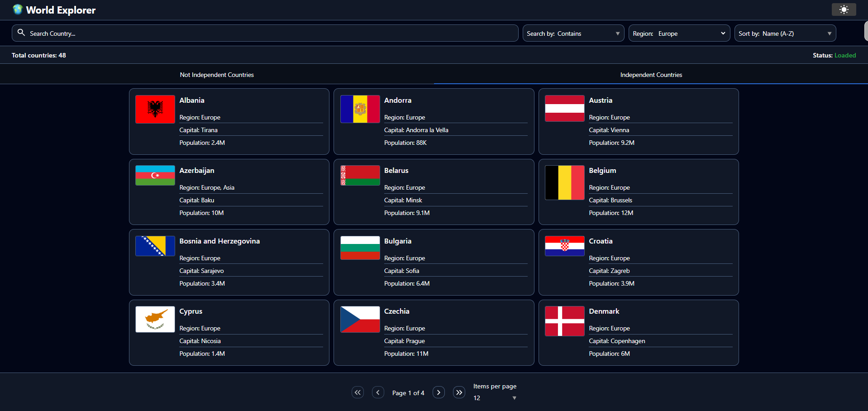Click the Denmark flag image
The height and width of the screenshot is (411, 868).
coord(564,321)
